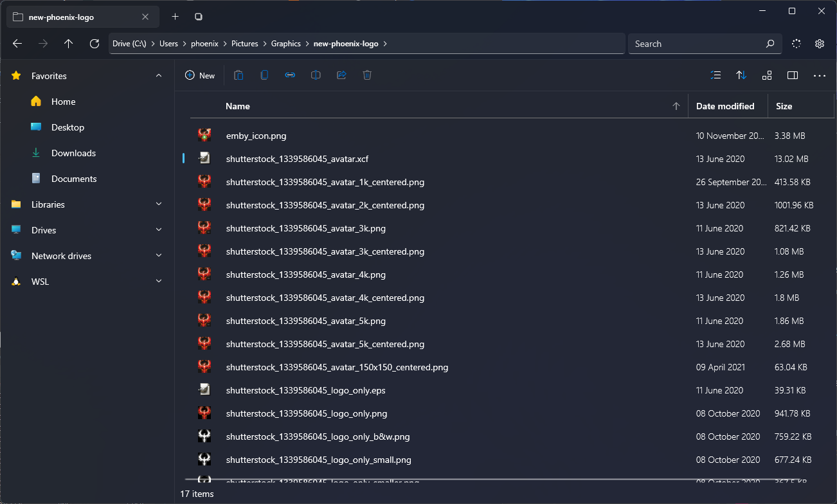Screen dimensions: 837x504
Task: Go up one folder level
Action: point(69,44)
